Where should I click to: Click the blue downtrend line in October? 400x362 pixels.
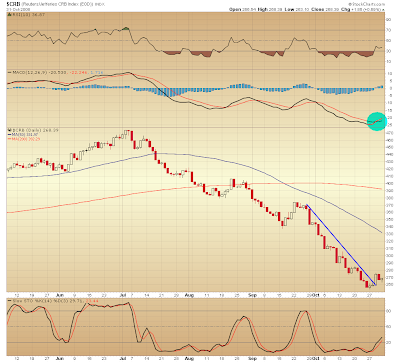coord(341,245)
